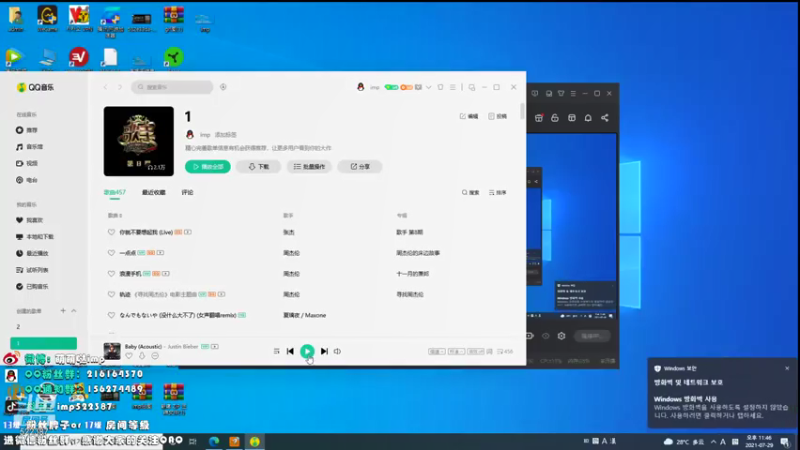Click the 批量操作 batch operations button
The height and width of the screenshot is (450, 800).
309,167
